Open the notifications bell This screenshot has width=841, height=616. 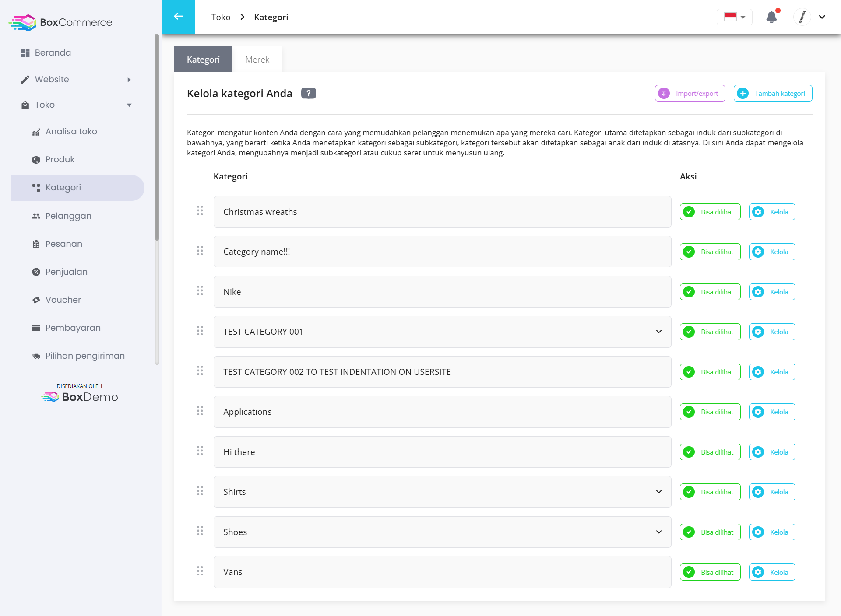pyautogui.click(x=771, y=17)
